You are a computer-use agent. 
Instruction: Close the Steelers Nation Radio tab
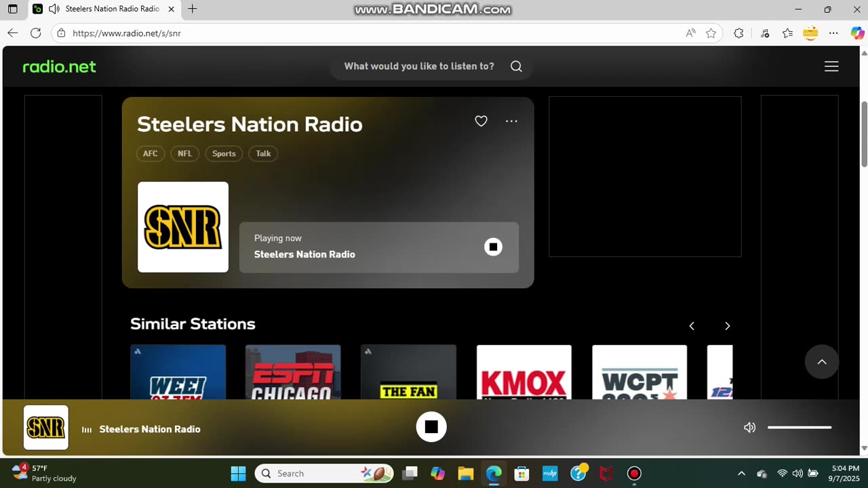click(171, 9)
